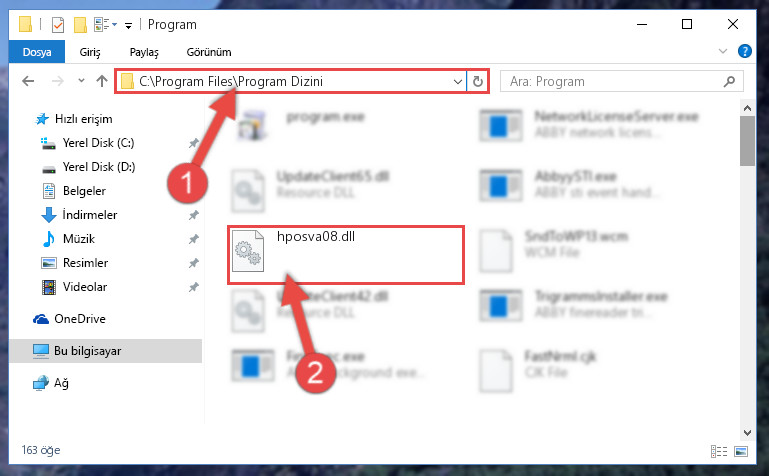769x476 pixels.
Task: Select the hposva08.dll file icon
Action: click(x=248, y=251)
